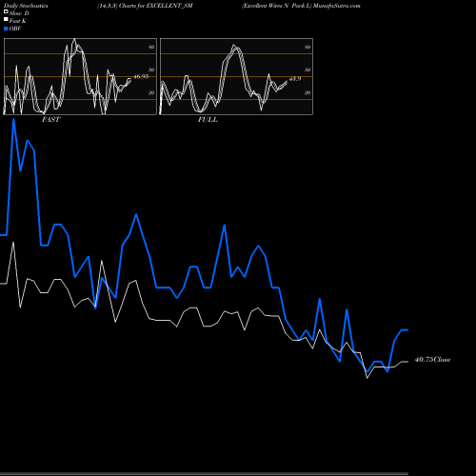Click the Fast K legend swatch
476x476 pixels.
6,20
